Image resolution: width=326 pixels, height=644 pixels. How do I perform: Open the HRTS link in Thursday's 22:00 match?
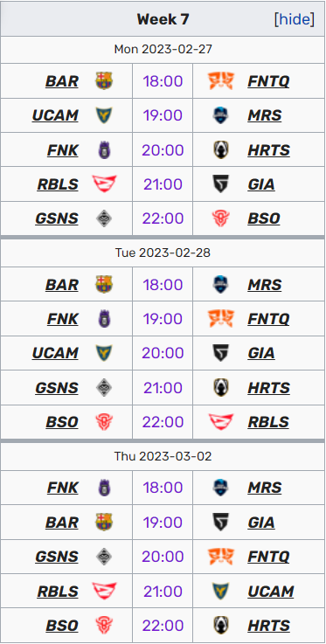click(268, 626)
